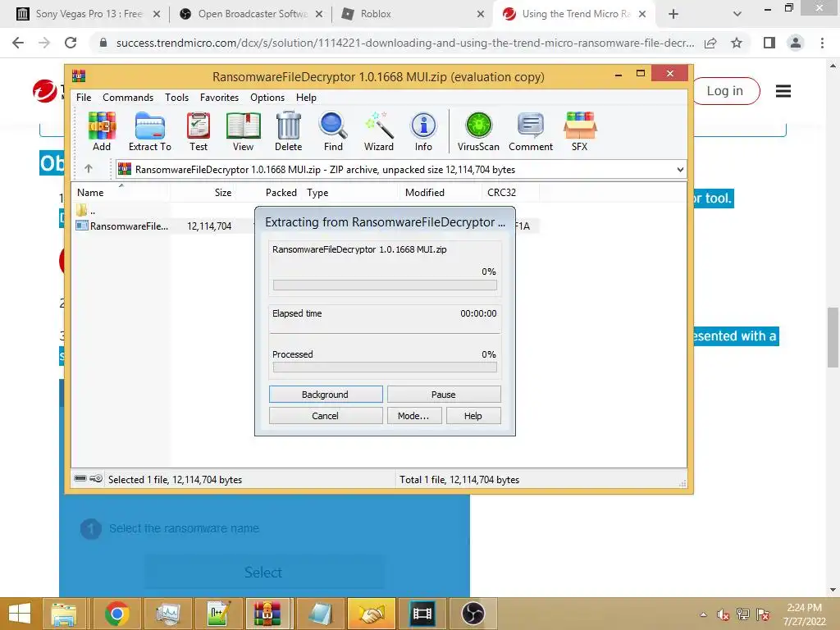
Task: Click the View toolbar icon
Action: click(243, 131)
